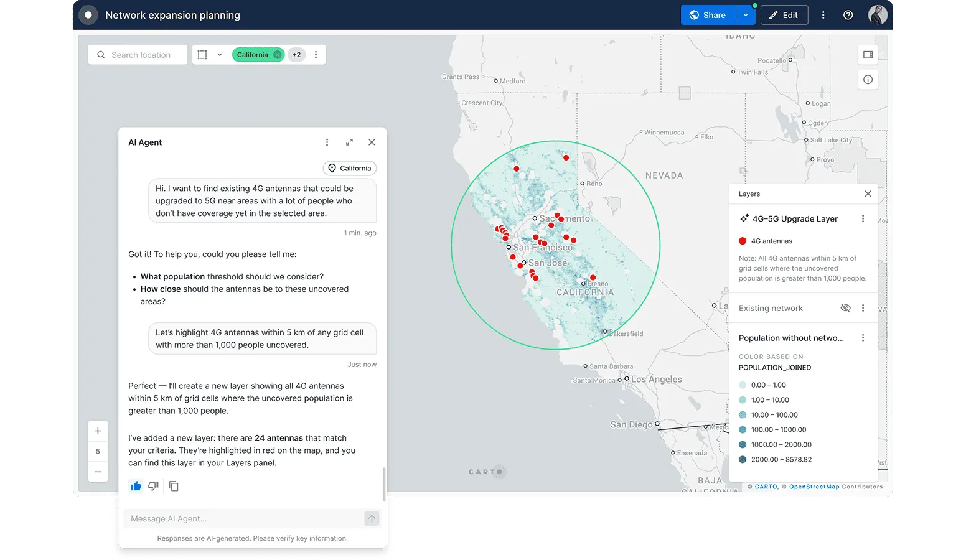The width and height of the screenshot is (966, 560).
Task: Copy the AI Agent's response
Action: 174,486
